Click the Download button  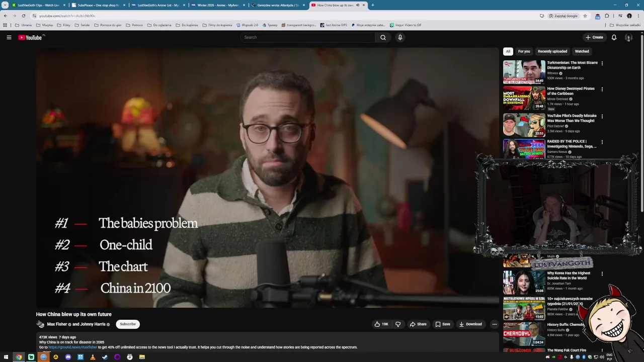tap(470, 324)
